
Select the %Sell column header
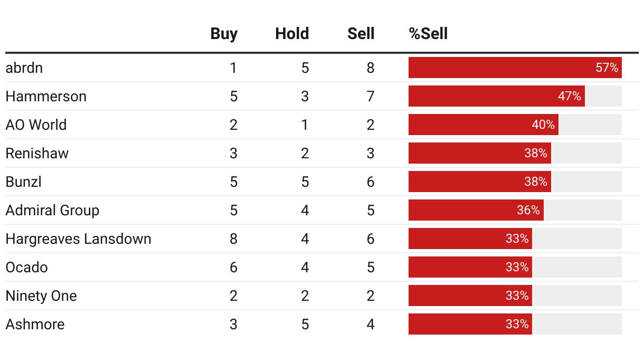pyautogui.click(x=428, y=34)
